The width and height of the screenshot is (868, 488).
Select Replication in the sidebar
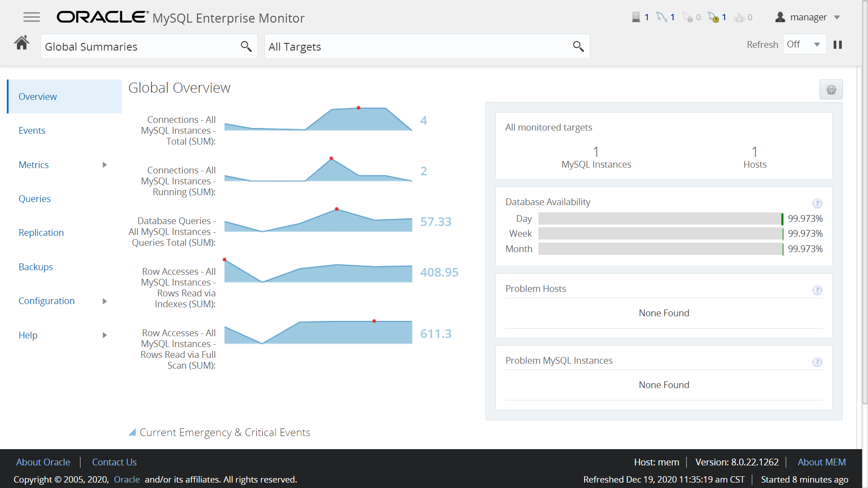(41, 233)
